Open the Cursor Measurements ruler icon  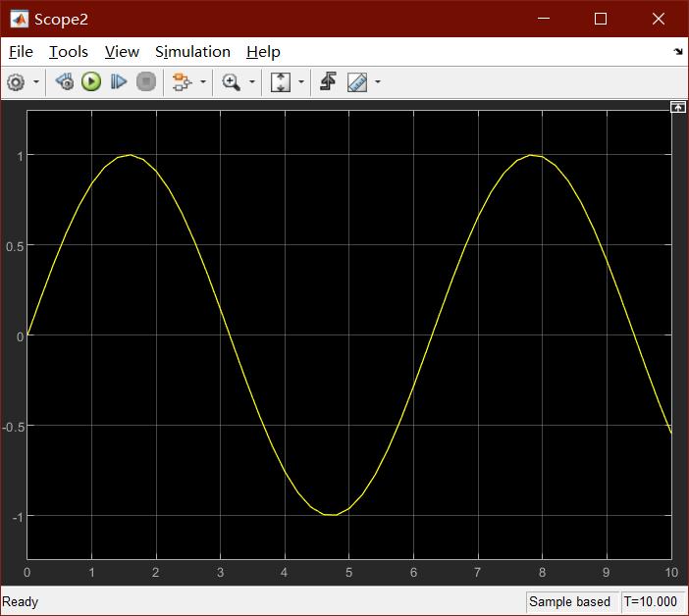357,82
